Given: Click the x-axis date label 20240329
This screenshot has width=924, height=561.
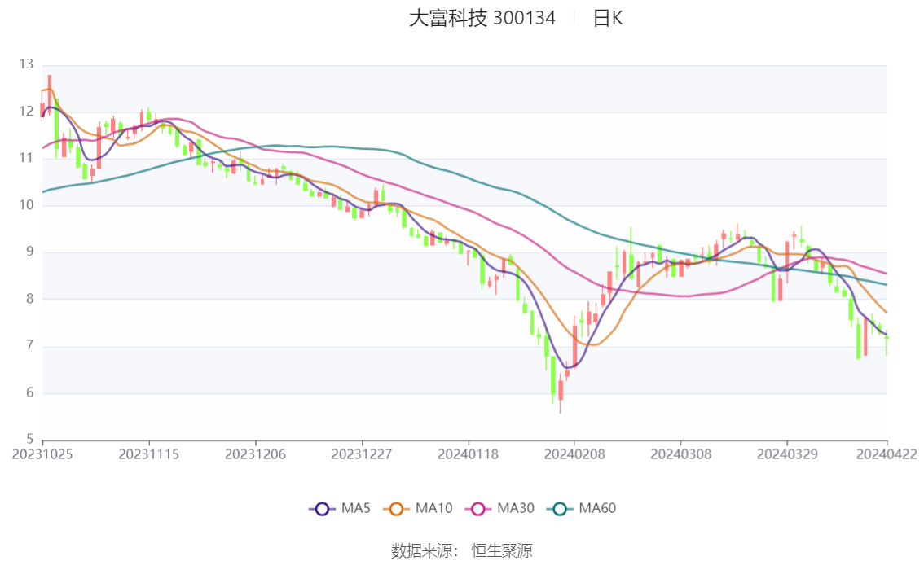Looking at the screenshot, I should [787, 454].
